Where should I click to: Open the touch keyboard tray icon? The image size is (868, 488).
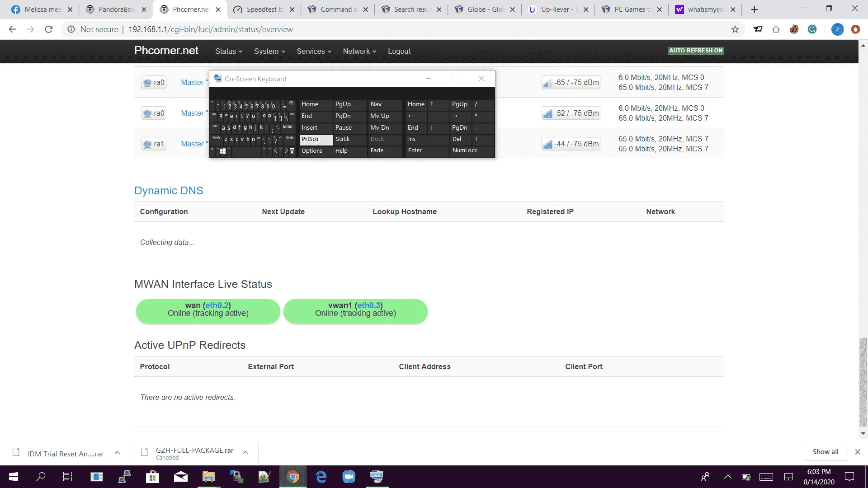pyautogui.click(x=766, y=477)
